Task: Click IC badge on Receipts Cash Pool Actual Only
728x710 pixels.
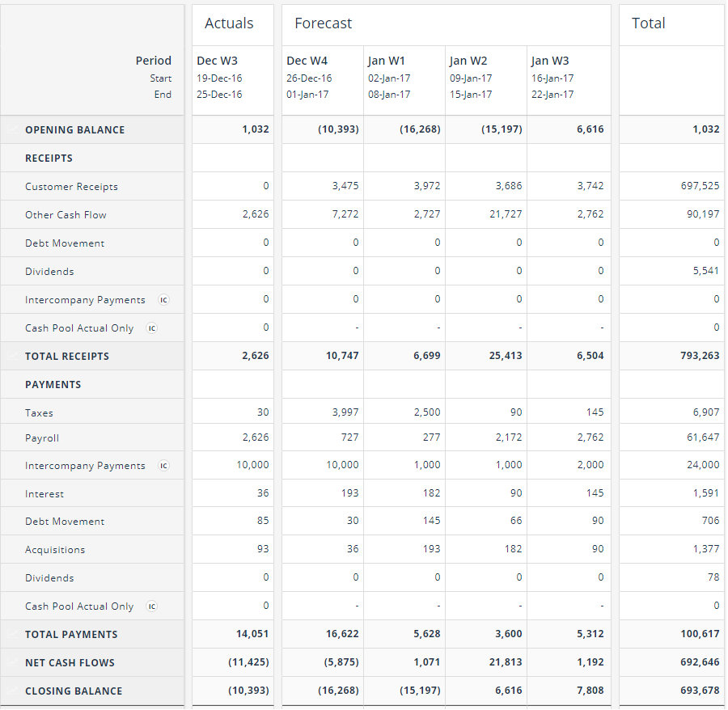Action: (x=151, y=328)
